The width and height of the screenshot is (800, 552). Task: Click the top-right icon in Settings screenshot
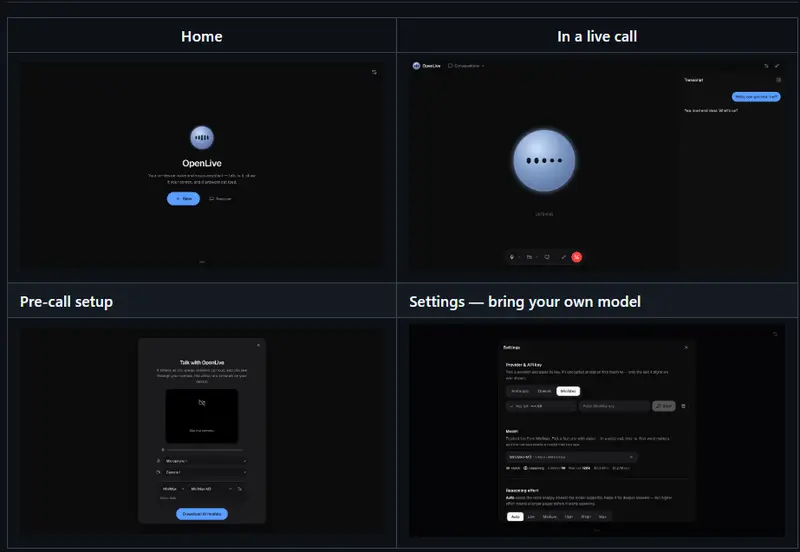pyautogui.click(x=775, y=334)
